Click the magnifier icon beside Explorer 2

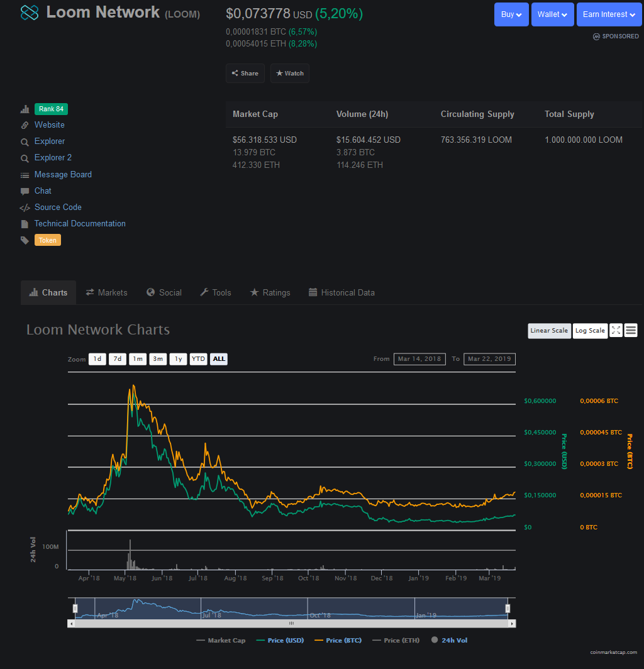point(25,158)
